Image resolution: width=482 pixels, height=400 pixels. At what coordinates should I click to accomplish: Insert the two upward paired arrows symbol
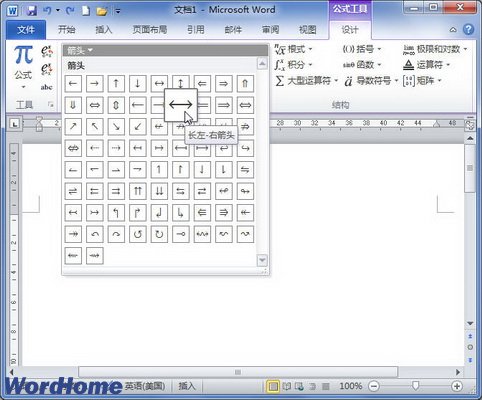[x=138, y=191]
